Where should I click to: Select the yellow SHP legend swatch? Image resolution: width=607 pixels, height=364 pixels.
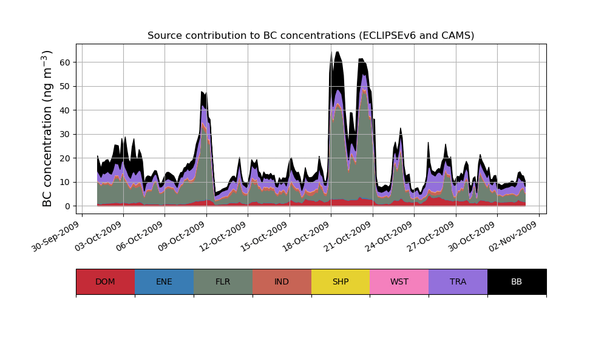pos(341,281)
